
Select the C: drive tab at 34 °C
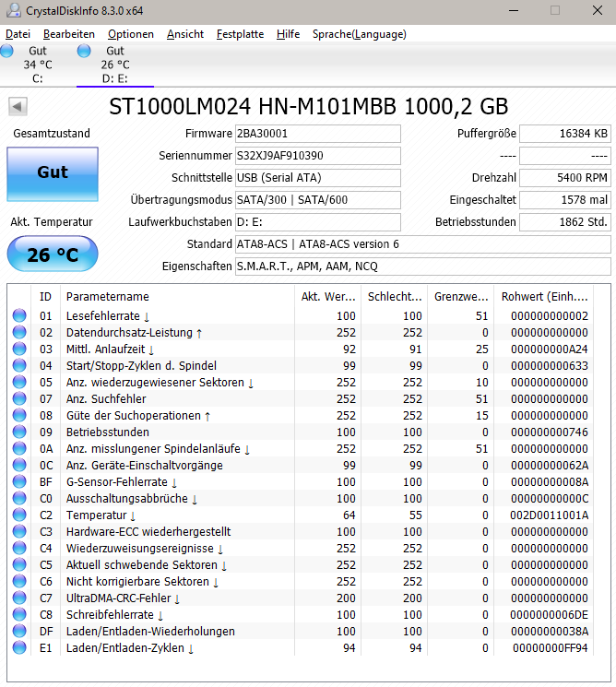[x=38, y=65]
